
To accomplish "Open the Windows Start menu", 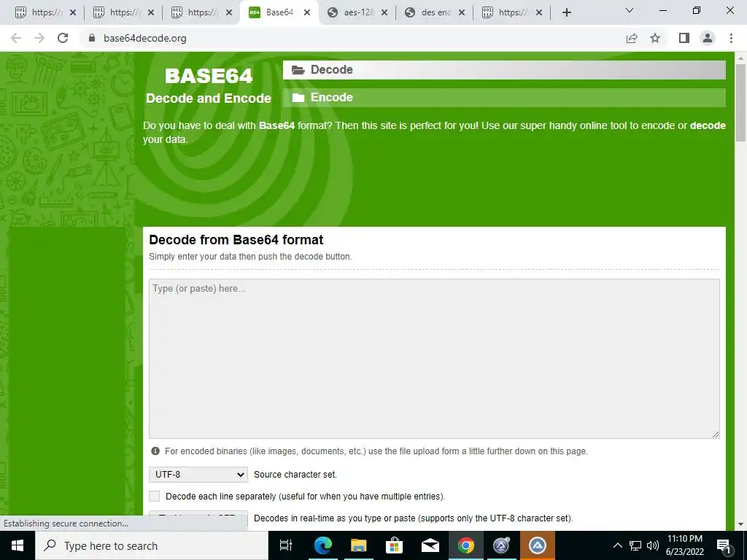I will [x=18, y=545].
